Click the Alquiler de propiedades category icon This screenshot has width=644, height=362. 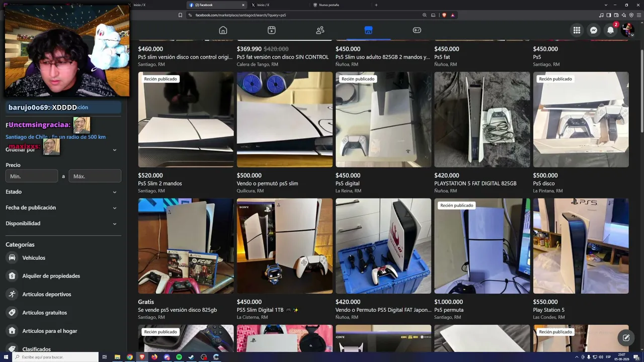click(x=12, y=276)
